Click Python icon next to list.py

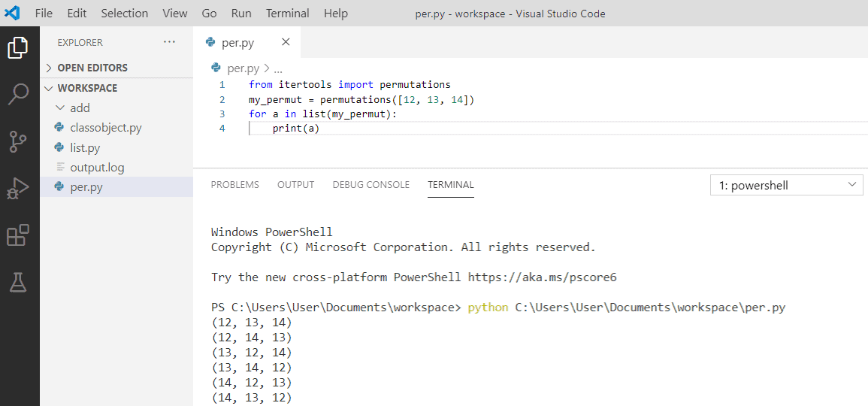pyautogui.click(x=59, y=148)
